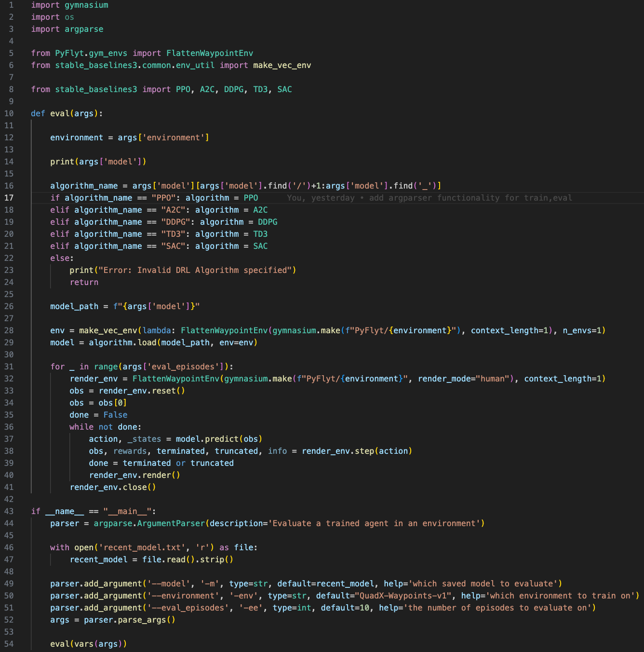Click line number 43 in the gutter
The width and height of the screenshot is (644, 652).
(9, 511)
